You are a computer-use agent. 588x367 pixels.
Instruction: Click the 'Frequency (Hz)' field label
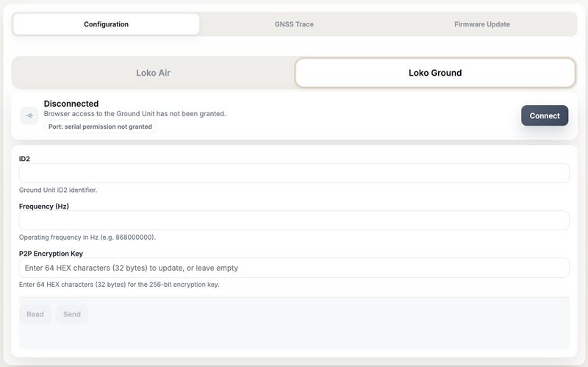pos(44,207)
